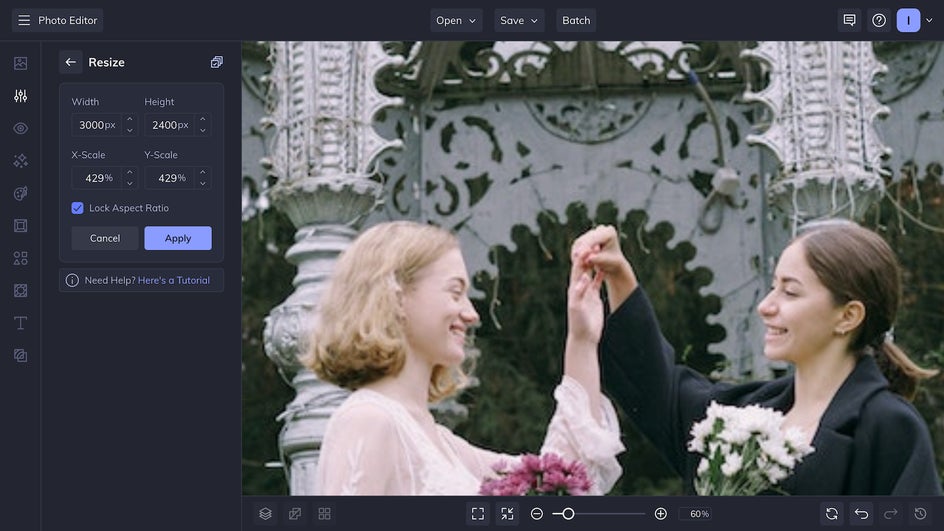Open the Layers panel icon at bottom

(266, 514)
